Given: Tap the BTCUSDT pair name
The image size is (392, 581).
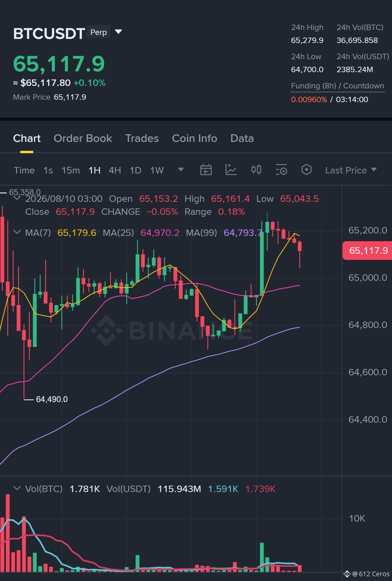Looking at the screenshot, I should [49, 34].
